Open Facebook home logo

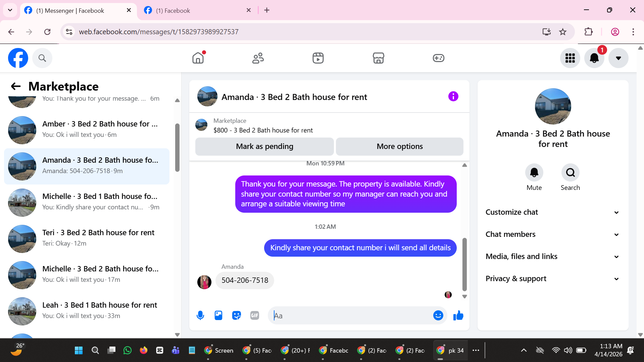18,58
